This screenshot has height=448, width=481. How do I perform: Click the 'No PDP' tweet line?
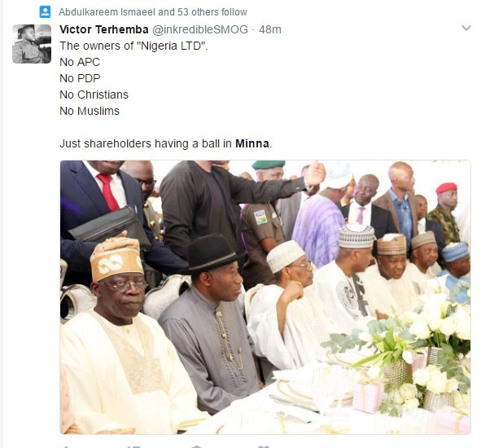click(80, 78)
